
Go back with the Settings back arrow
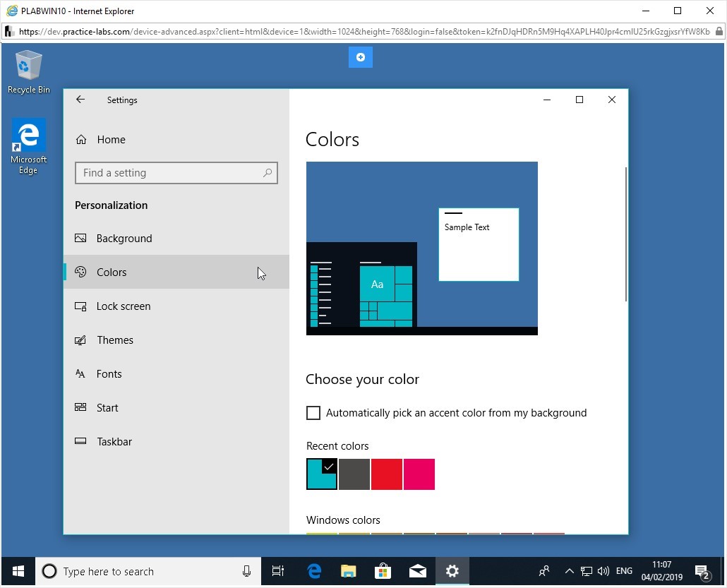point(80,100)
